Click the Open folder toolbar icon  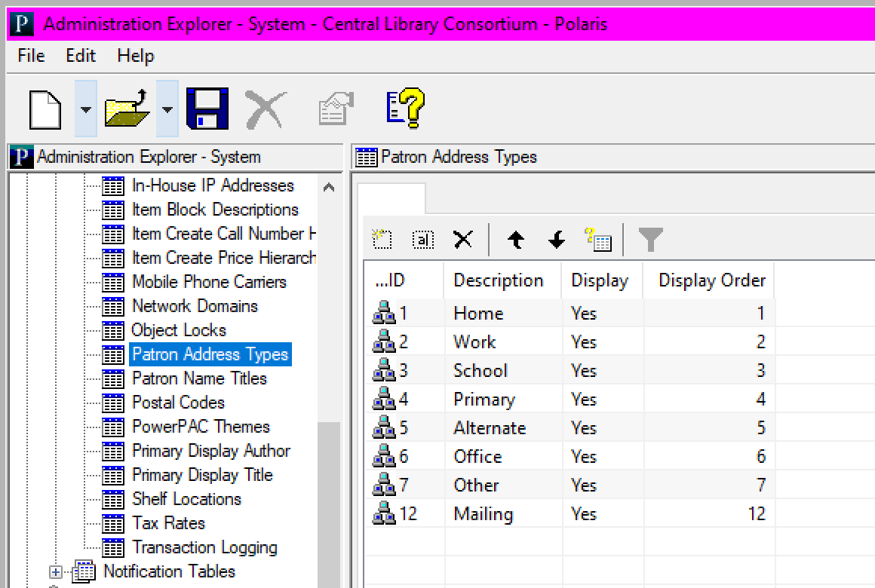[127, 109]
